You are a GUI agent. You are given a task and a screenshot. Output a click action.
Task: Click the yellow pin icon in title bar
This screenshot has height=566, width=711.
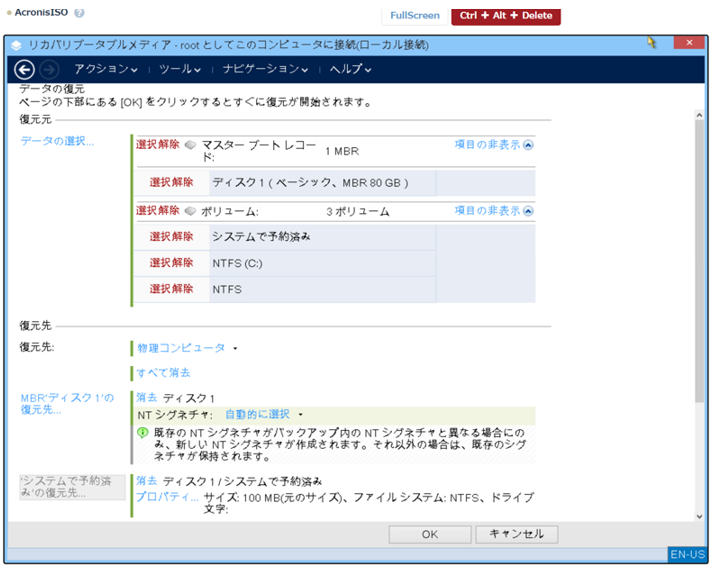(x=652, y=42)
